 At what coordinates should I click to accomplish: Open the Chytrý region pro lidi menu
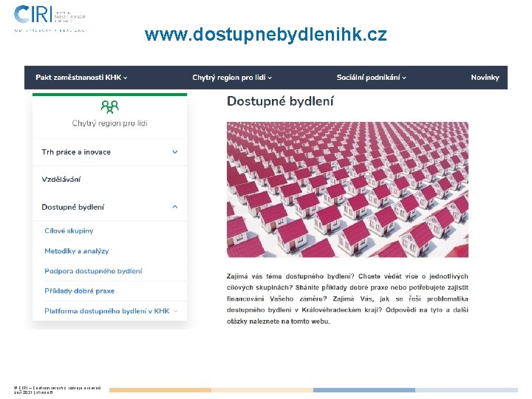coord(232,78)
